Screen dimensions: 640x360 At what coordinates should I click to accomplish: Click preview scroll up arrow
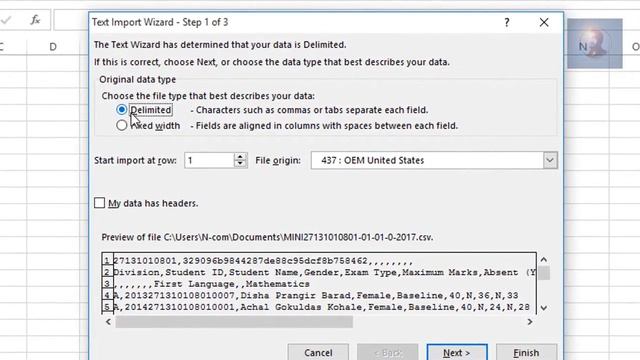[544, 260]
